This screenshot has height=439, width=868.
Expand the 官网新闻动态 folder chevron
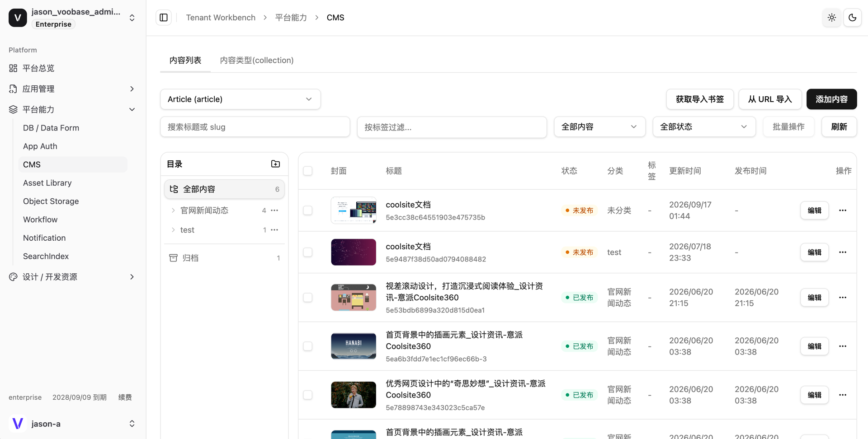tap(173, 210)
